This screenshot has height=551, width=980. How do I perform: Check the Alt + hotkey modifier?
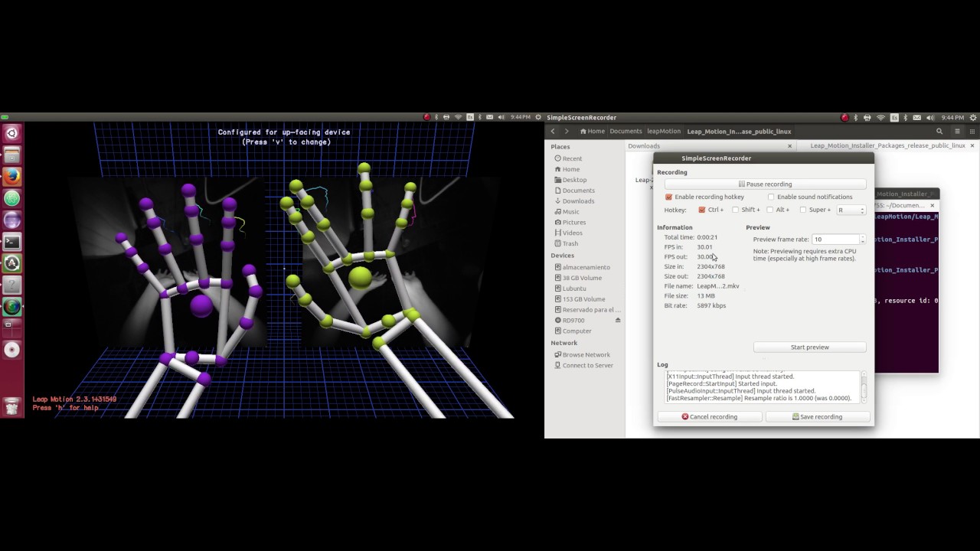pos(770,210)
